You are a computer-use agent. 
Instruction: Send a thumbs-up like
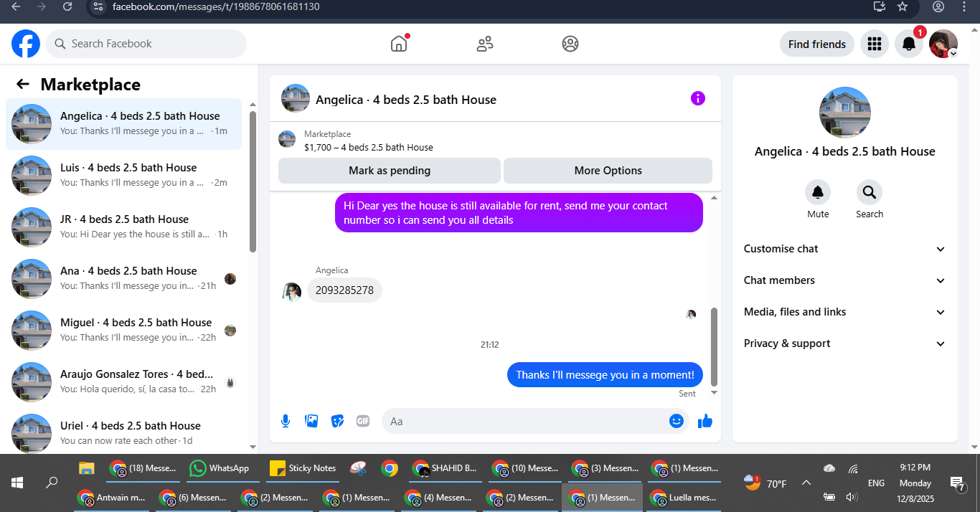705,421
